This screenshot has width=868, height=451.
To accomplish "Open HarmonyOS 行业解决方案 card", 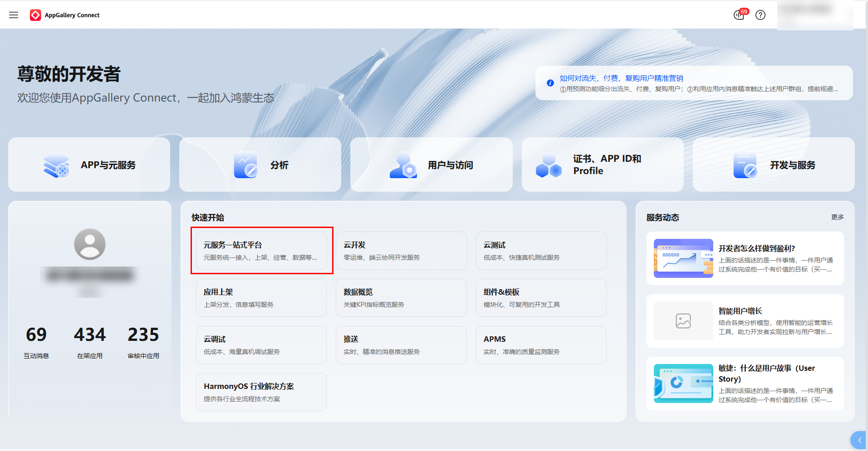I will pyautogui.click(x=261, y=392).
